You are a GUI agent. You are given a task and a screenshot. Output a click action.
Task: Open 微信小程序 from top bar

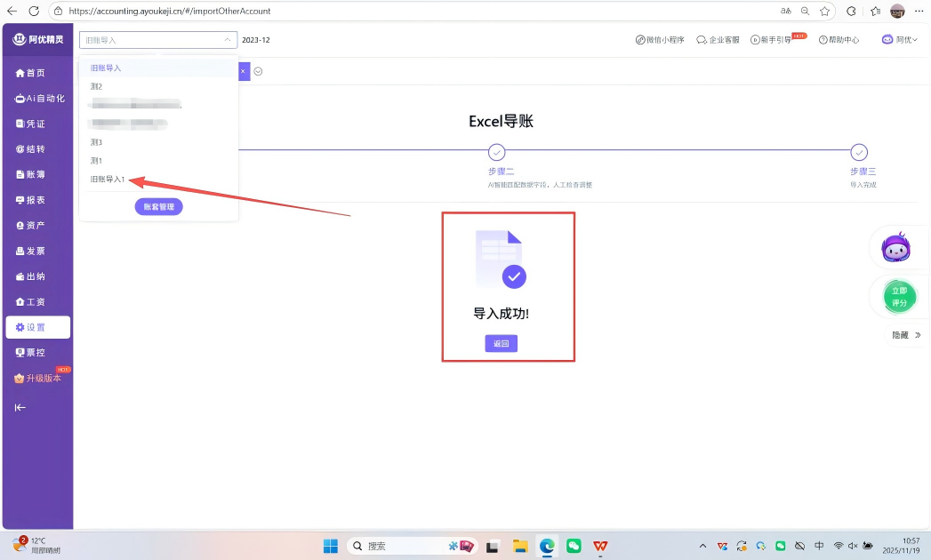coord(660,40)
